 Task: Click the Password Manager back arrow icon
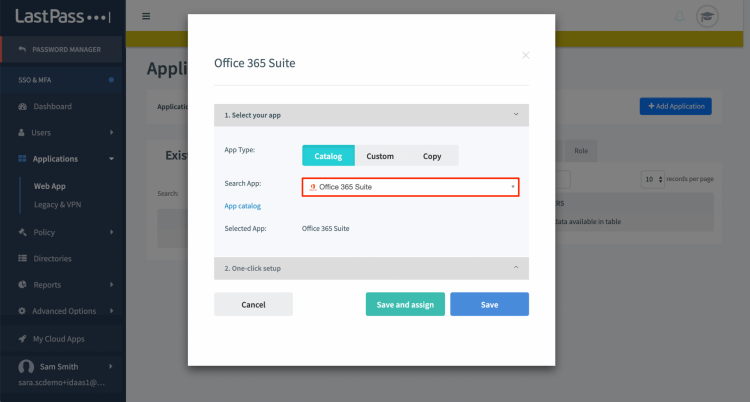22,49
